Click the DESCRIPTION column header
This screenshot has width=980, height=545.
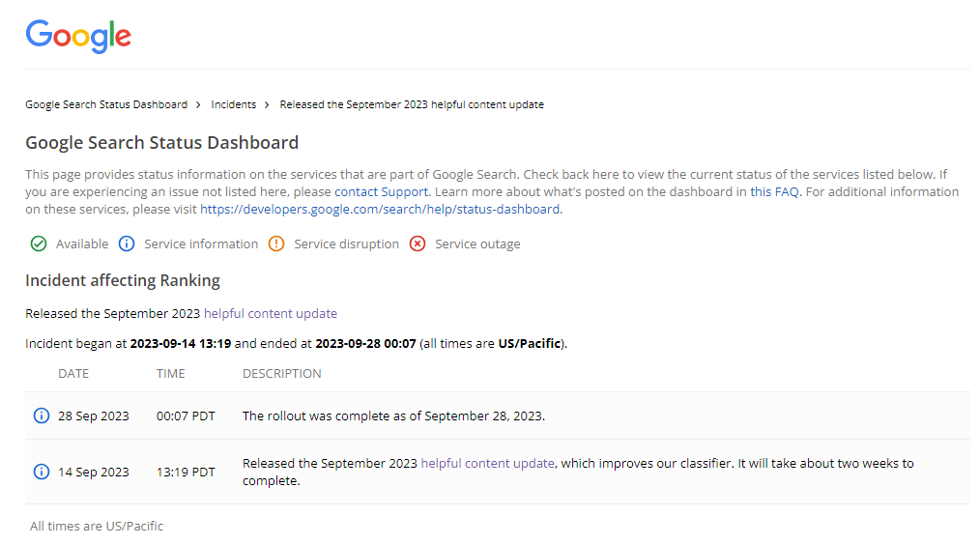282,373
